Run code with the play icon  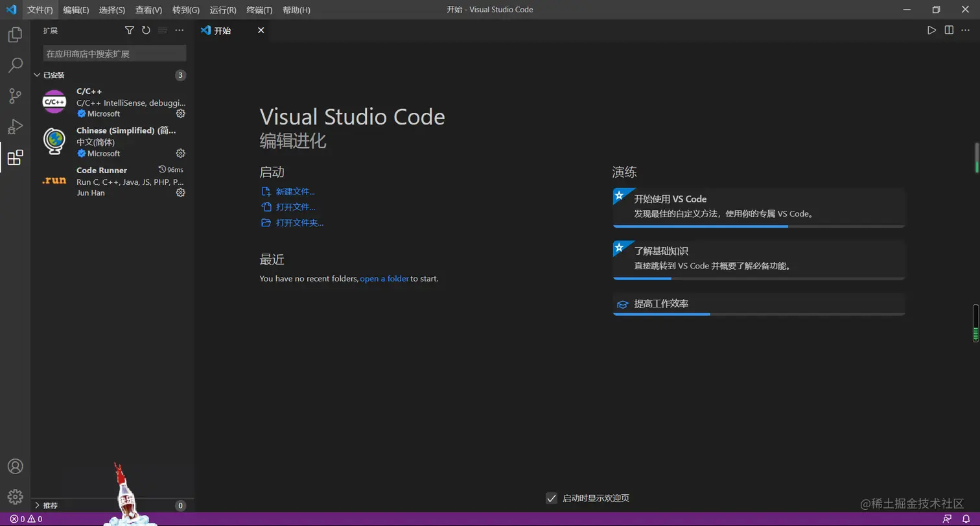[x=931, y=30]
